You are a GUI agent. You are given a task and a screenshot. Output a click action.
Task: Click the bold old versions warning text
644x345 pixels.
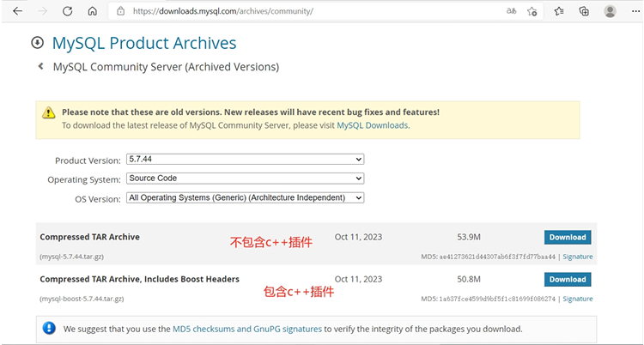pos(251,112)
